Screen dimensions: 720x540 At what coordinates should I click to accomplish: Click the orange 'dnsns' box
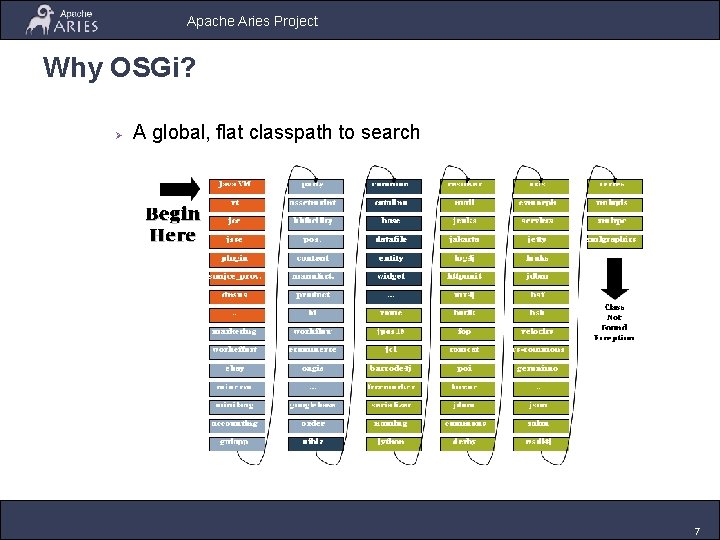coord(237,297)
